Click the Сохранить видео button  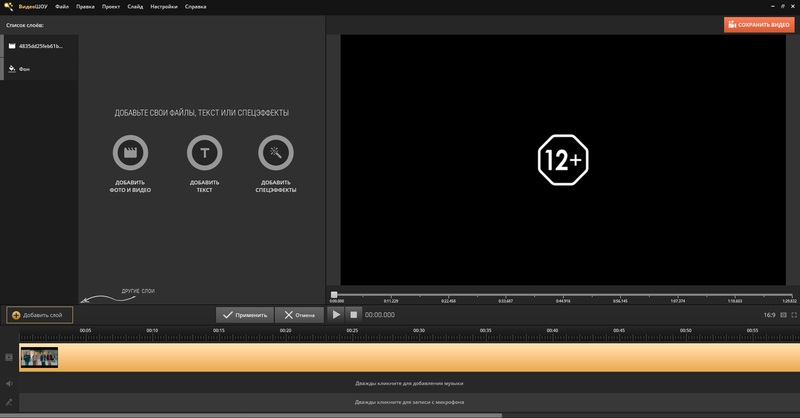pyautogui.click(x=759, y=24)
